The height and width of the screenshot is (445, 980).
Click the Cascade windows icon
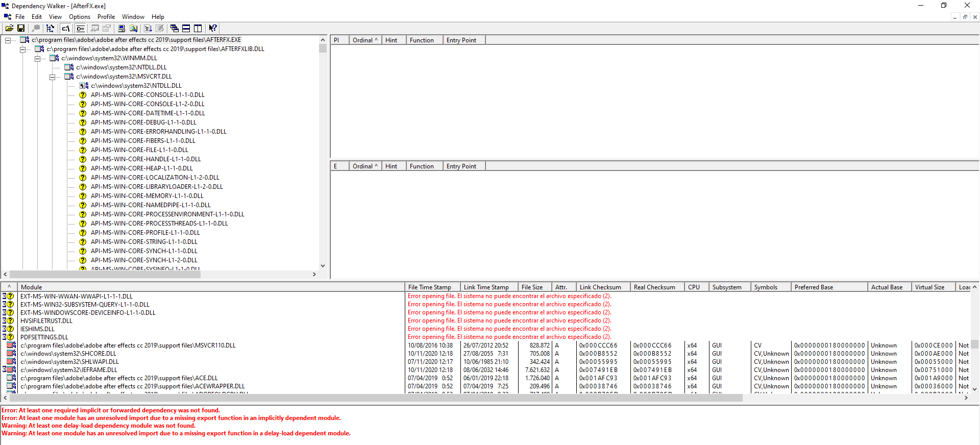click(x=175, y=29)
